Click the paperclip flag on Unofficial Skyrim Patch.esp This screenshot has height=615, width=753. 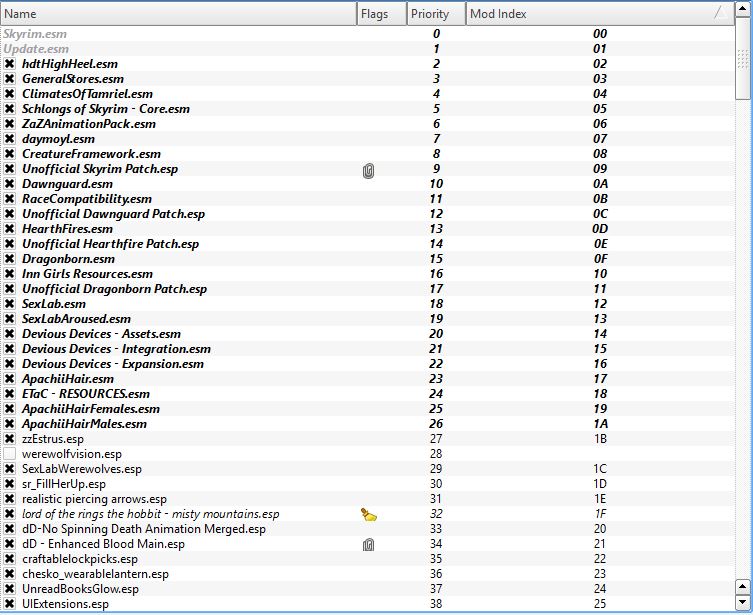[x=368, y=170]
